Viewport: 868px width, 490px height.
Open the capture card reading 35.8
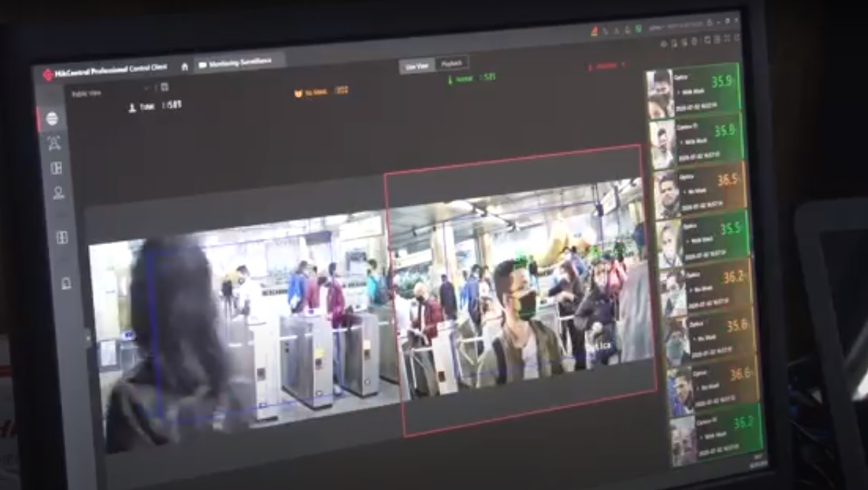(x=697, y=140)
